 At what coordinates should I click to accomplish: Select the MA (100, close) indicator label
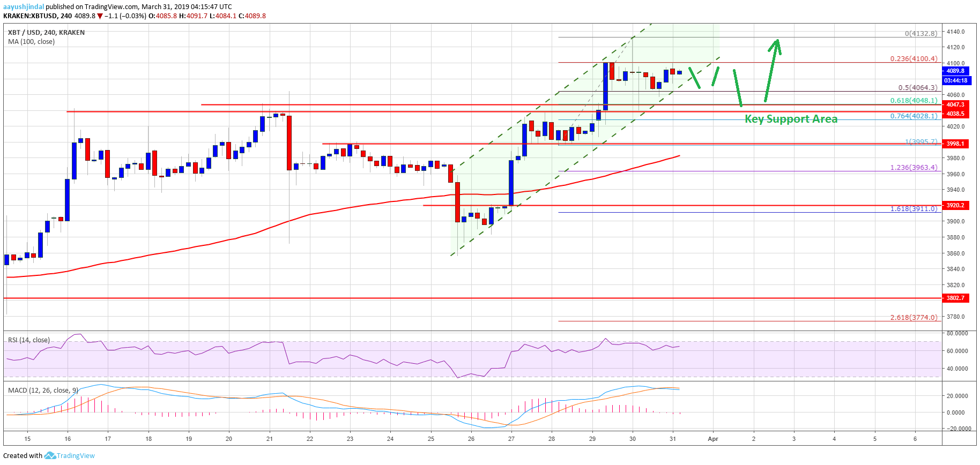[x=31, y=42]
